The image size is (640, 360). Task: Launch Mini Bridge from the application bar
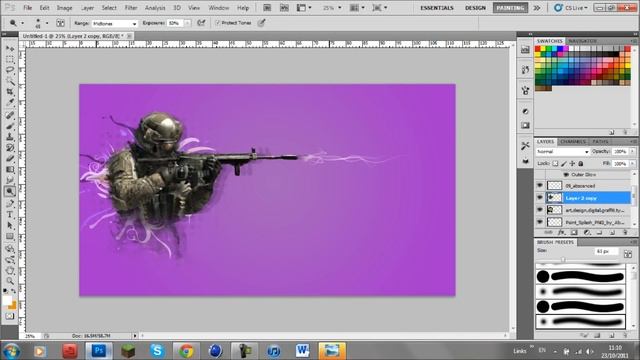coord(284,8)
